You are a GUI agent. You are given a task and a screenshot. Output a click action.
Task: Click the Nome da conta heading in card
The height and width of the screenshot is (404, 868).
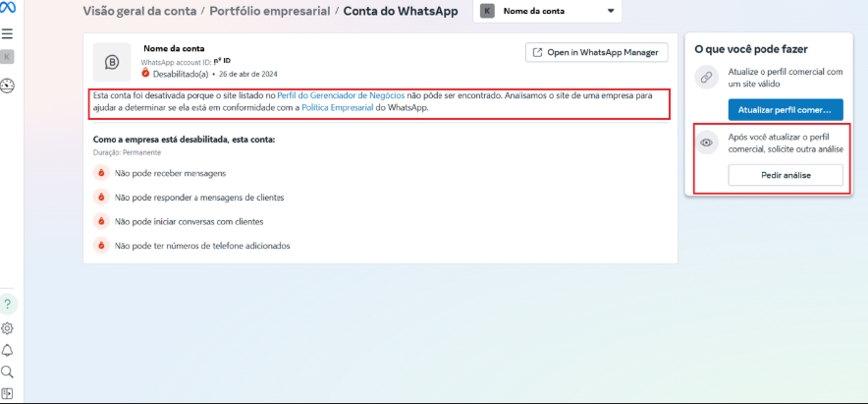174,49
